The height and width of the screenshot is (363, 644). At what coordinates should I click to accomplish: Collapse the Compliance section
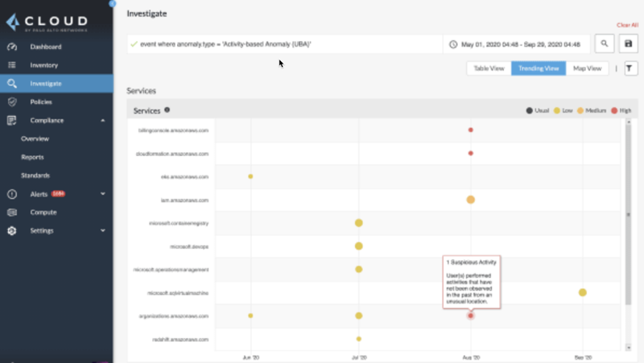coord(103,121)
